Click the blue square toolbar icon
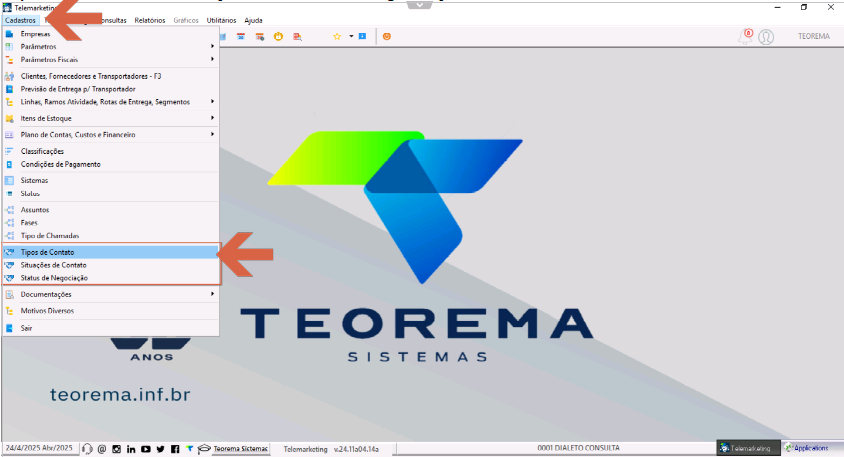The width and height of the screenshot is (844, 457). click(362, 37)
